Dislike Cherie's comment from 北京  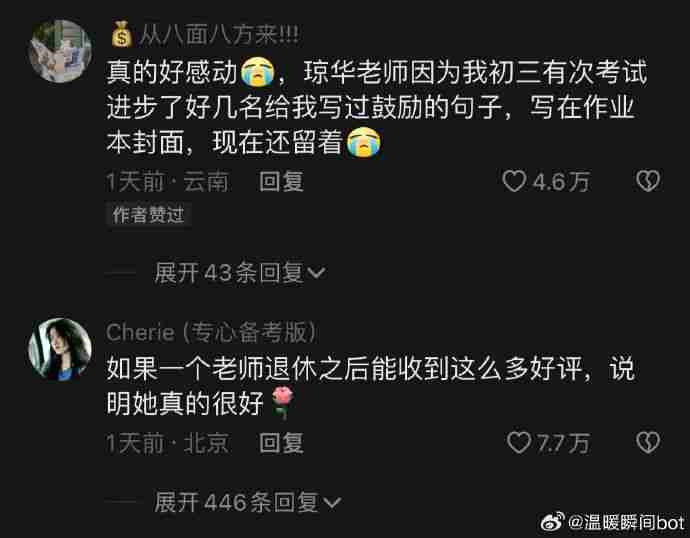(648, 442)
